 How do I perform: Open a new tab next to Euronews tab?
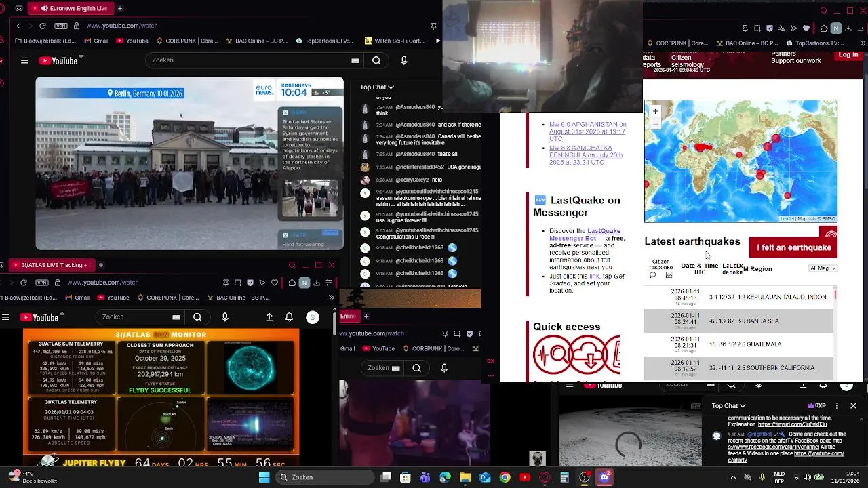pyautogui.click(x=120, y=8)
